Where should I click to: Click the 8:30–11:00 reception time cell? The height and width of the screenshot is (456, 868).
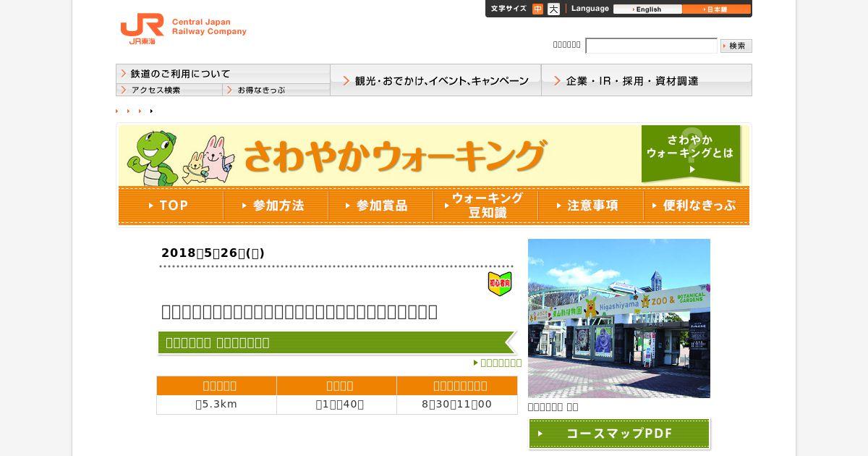pos(457,405)
